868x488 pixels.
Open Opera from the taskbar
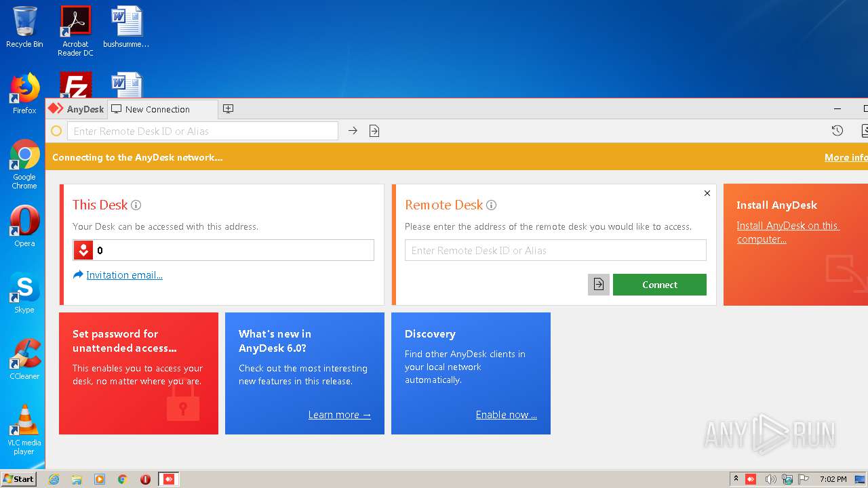pyautogui.click(x=145, y=479)
